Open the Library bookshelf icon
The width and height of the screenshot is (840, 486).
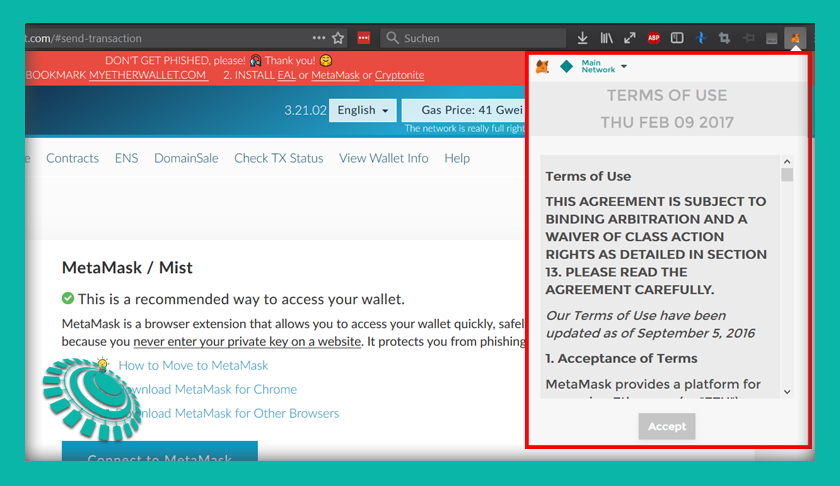[606, 38]
